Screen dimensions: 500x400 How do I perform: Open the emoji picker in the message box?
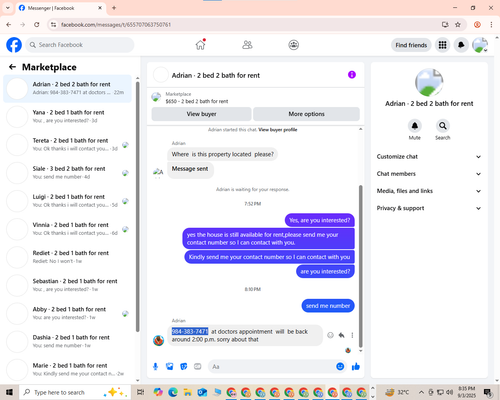340,367
